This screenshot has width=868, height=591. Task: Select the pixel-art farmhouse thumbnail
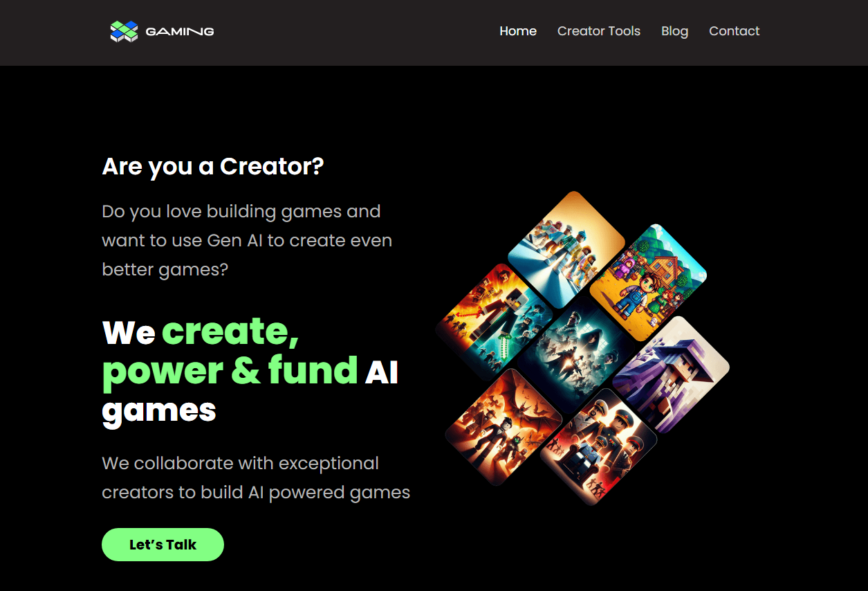tap(649, 282)
